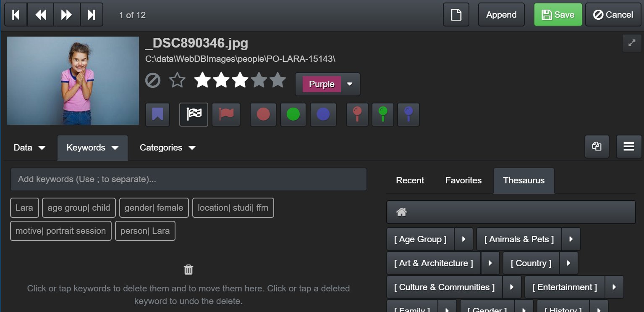Image resolution: width=644 pixels, height=312 pixels.
Task: Set rating to four stars
Action: [x=259, y=80]
